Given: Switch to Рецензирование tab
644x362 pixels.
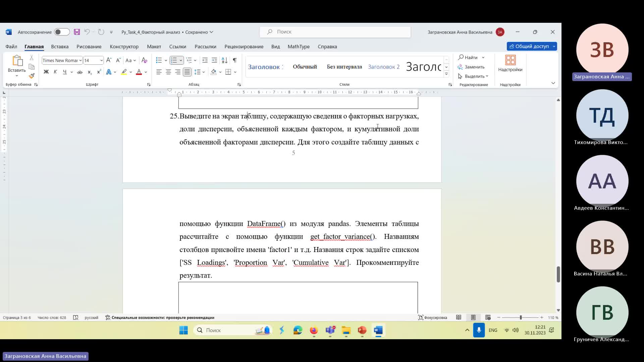Looking at the screenshot, I should coord(244,47).
